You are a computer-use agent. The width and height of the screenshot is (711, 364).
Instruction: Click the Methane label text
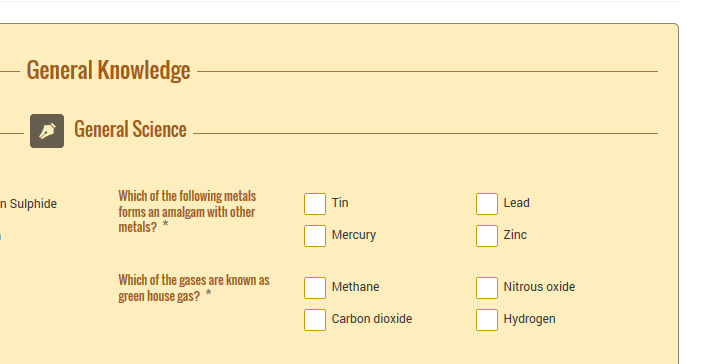pos(356,286)
